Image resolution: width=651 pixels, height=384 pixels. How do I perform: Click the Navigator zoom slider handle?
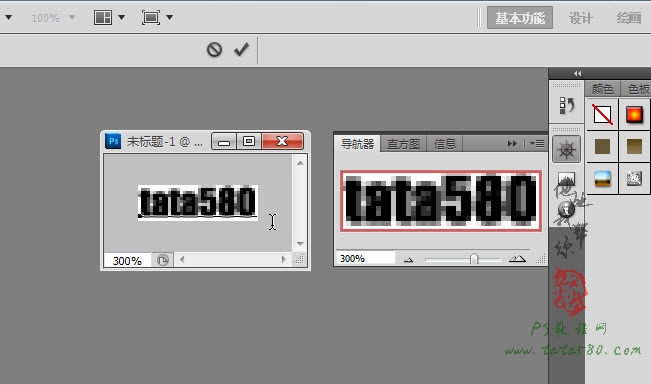tap(474, 259)
